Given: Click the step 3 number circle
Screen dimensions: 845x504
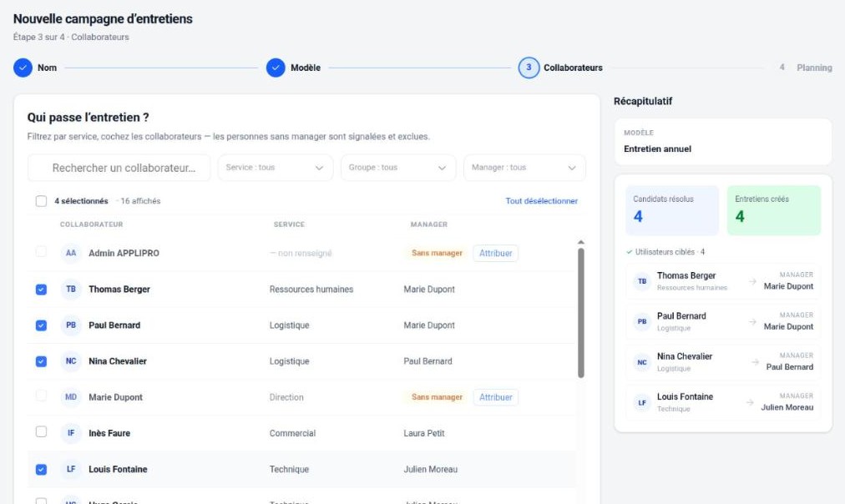Looking at the screenshot, I should pyautogui.click(x=529, y=68).
